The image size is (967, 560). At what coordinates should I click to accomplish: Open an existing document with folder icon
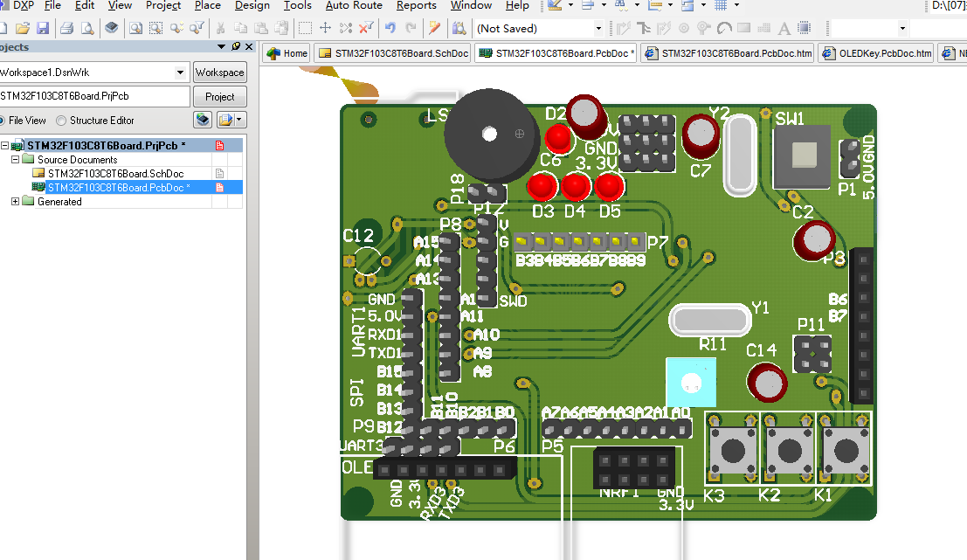coord(23,28)
